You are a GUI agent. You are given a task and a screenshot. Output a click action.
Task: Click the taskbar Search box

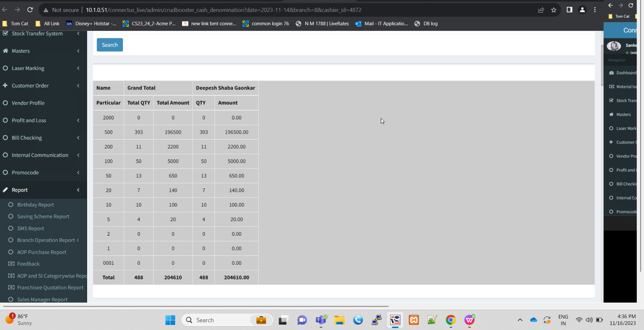click(227, 320)
